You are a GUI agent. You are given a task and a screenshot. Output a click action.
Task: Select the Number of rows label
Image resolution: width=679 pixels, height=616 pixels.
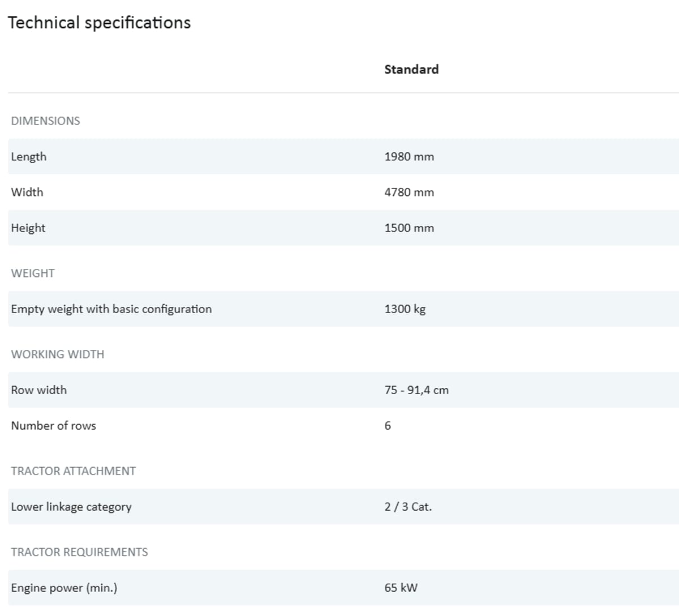[54, 425]
